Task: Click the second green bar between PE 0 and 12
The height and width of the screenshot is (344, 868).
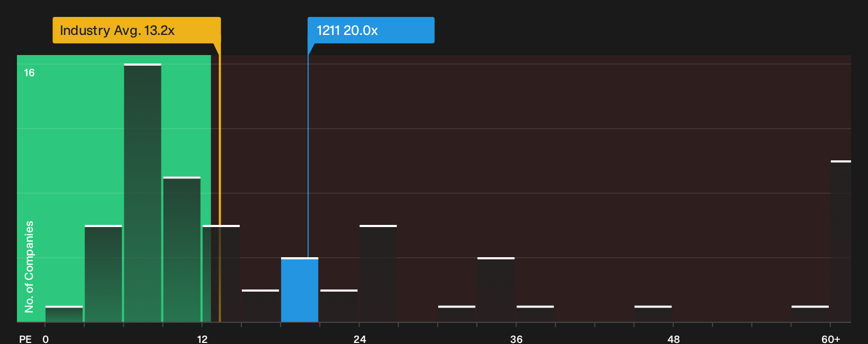Action: (103, 274)
